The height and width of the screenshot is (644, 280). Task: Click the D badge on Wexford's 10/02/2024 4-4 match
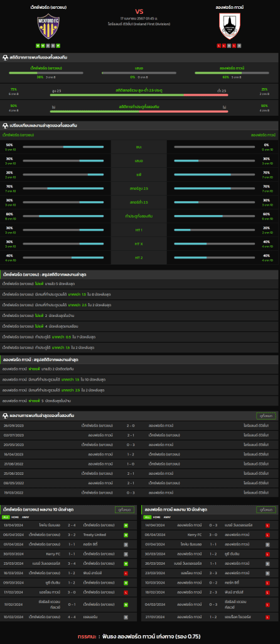(x=126, y=617)
